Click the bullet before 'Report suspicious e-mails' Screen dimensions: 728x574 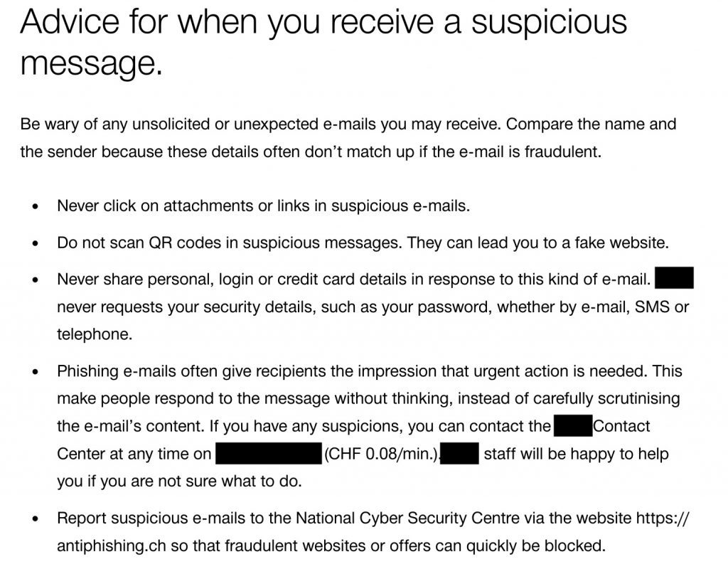(36, 519)
